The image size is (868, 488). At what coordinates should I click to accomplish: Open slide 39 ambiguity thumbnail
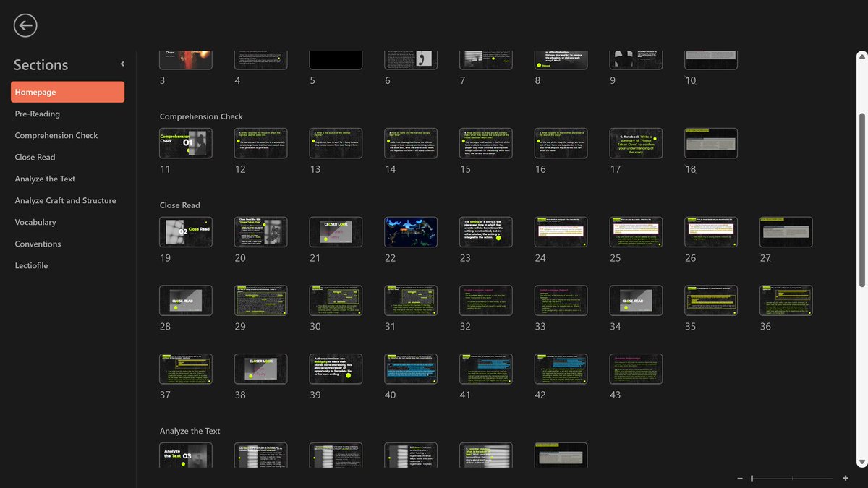(x=336, y=369)
